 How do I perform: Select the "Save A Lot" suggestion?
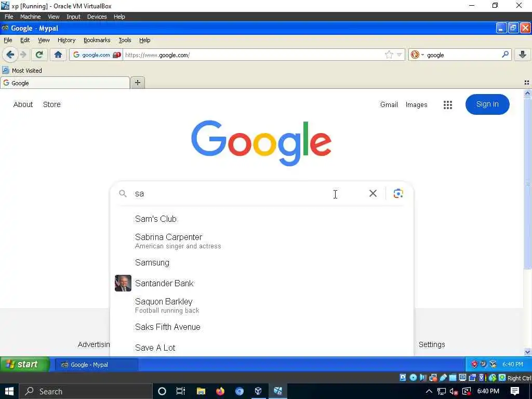tap(155, 348)
